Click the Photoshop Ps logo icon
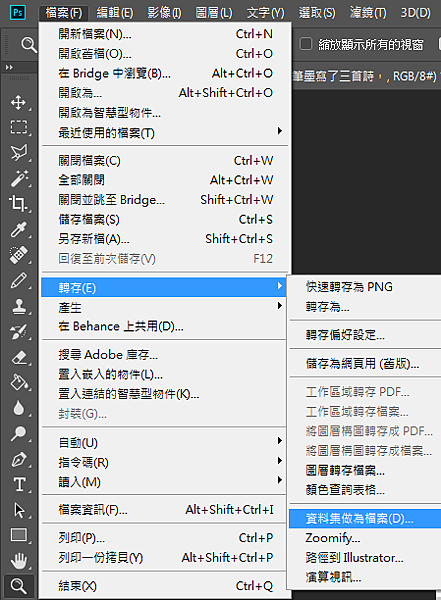The height and width of the screenshot is (600, 441). [18, 13]
